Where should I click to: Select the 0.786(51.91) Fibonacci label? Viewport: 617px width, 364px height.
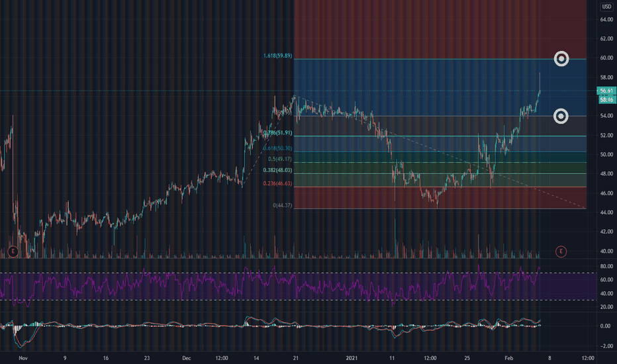pos(277,132)
